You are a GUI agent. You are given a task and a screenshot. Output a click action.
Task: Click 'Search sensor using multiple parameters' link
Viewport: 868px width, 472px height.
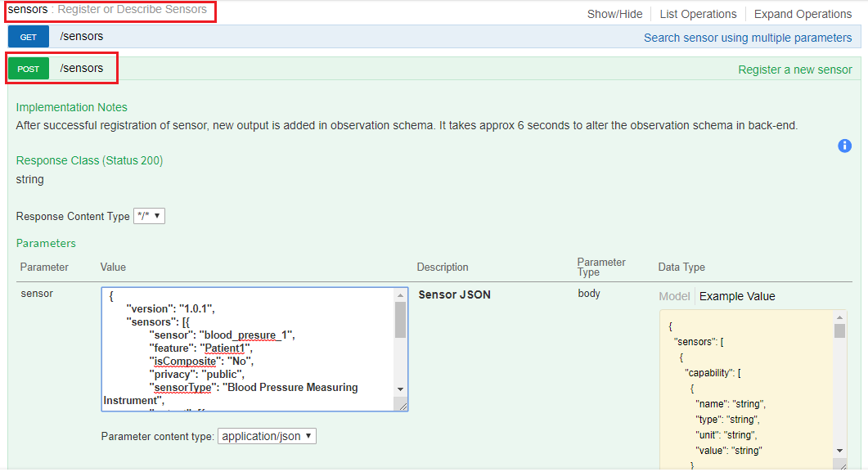(747, 38)
